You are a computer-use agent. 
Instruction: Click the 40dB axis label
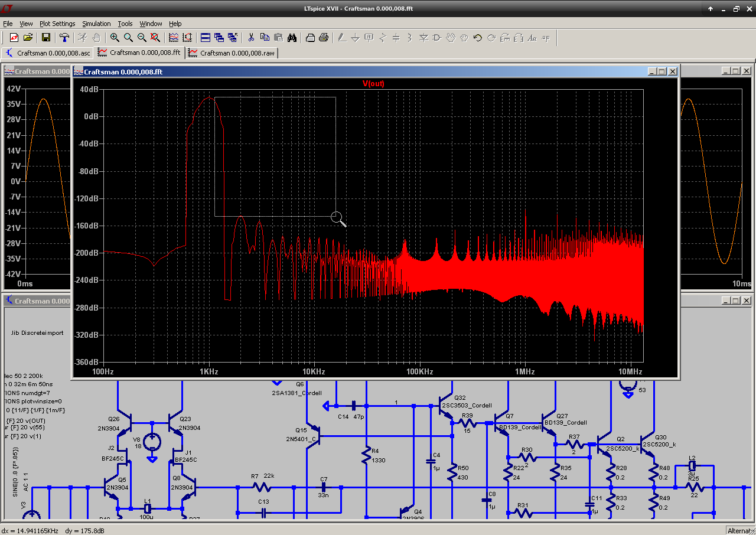[89, 89]
